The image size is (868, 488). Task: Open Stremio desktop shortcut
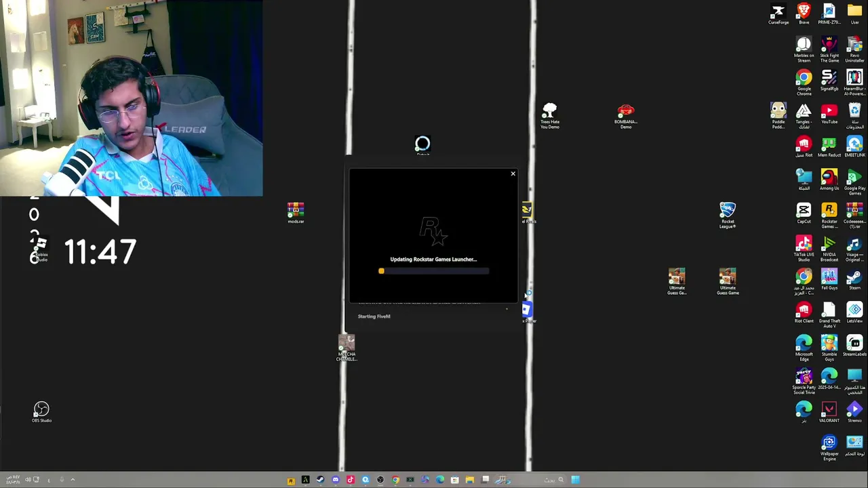click(854, 413)
